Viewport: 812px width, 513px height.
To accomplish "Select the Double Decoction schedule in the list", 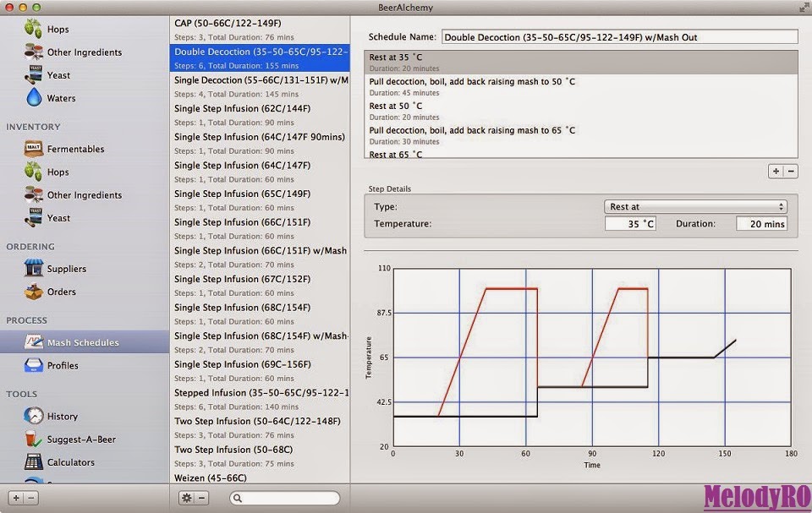I will point(260,58).
